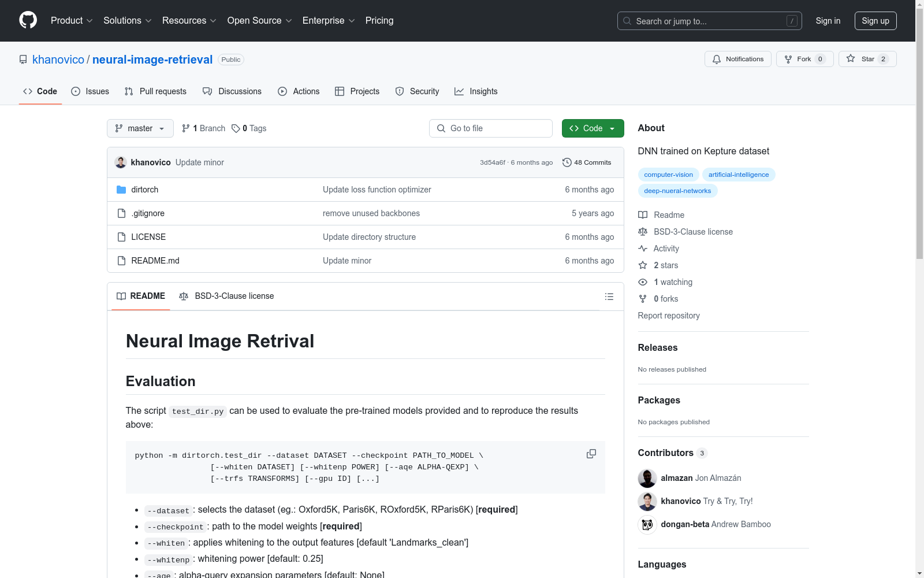Click the artificial-intelligence topic tag

pos(739,175)
